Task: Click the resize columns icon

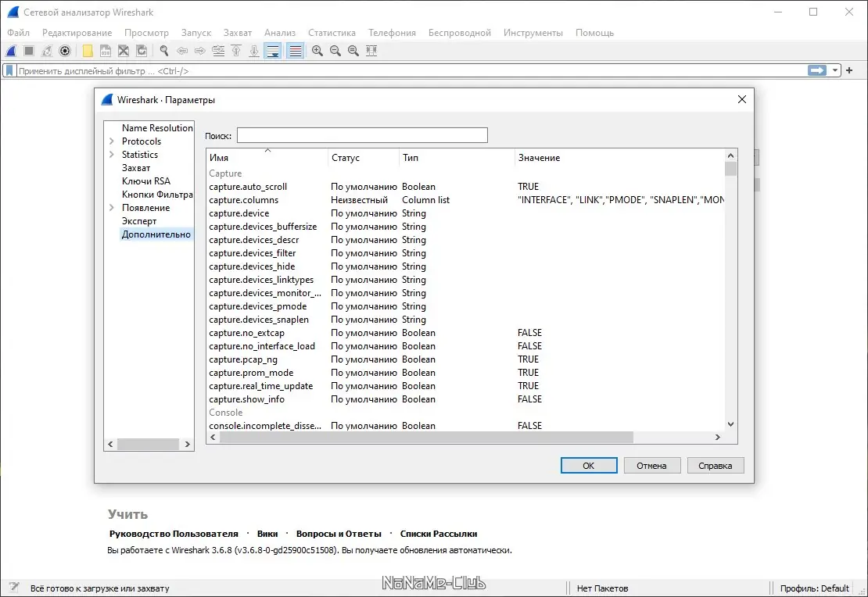Action: (371, 51)
